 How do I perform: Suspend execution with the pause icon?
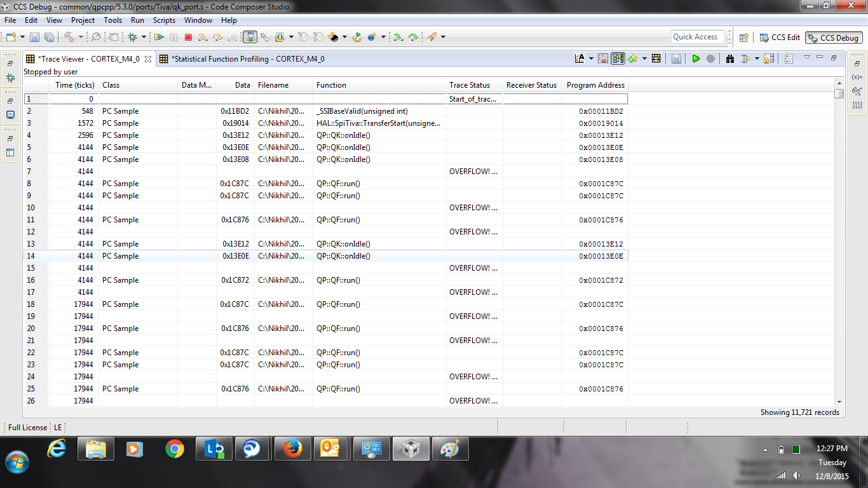[173, 37]
